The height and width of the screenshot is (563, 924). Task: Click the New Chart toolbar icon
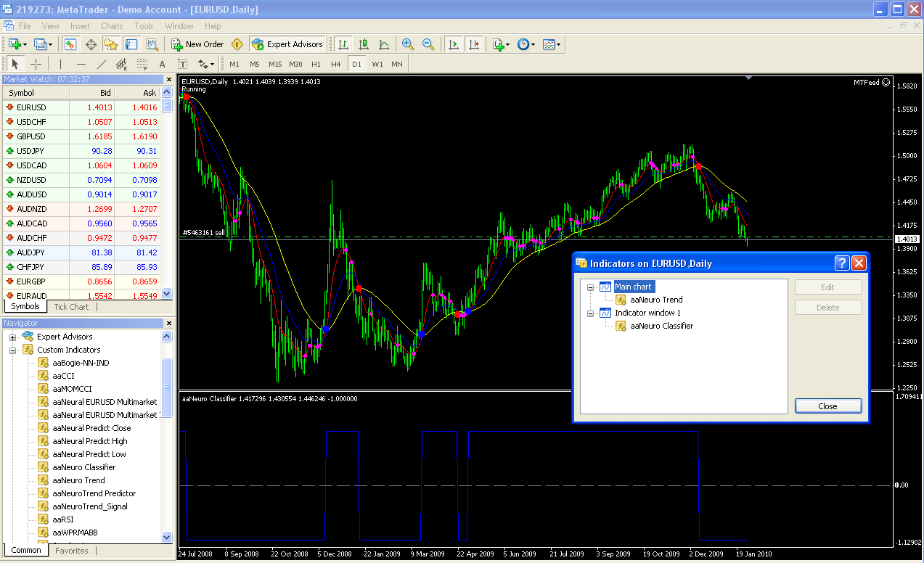coord(15,44)
